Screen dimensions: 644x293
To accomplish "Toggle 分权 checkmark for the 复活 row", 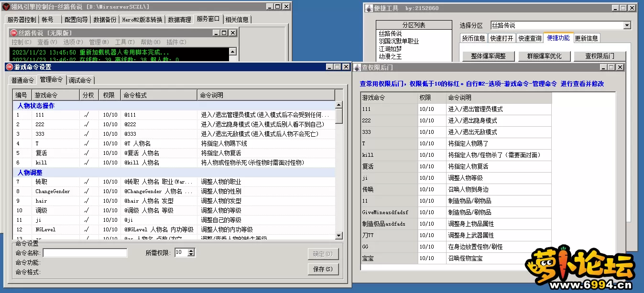I will (x=86, y=153).
